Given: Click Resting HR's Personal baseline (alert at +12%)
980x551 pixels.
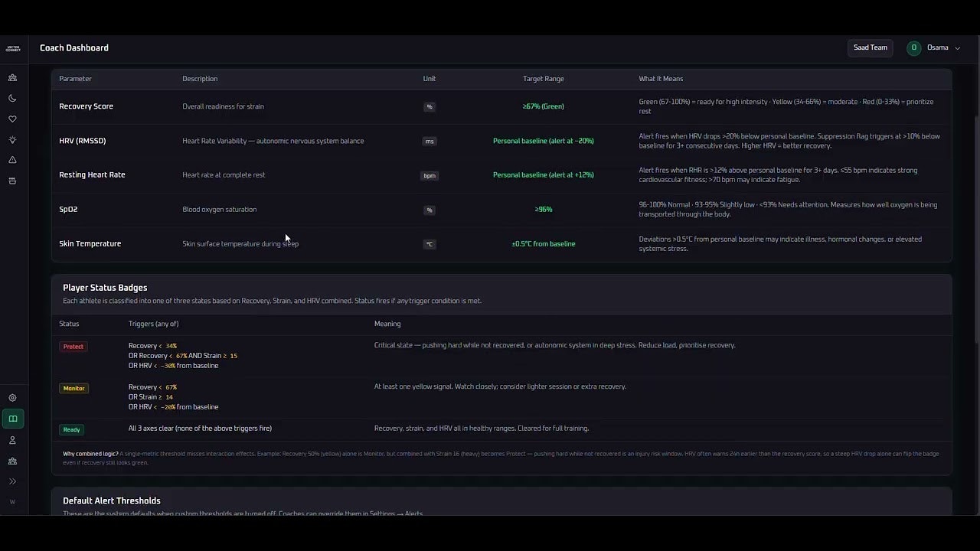Looking at the screenshot, I should click(544, 174).
